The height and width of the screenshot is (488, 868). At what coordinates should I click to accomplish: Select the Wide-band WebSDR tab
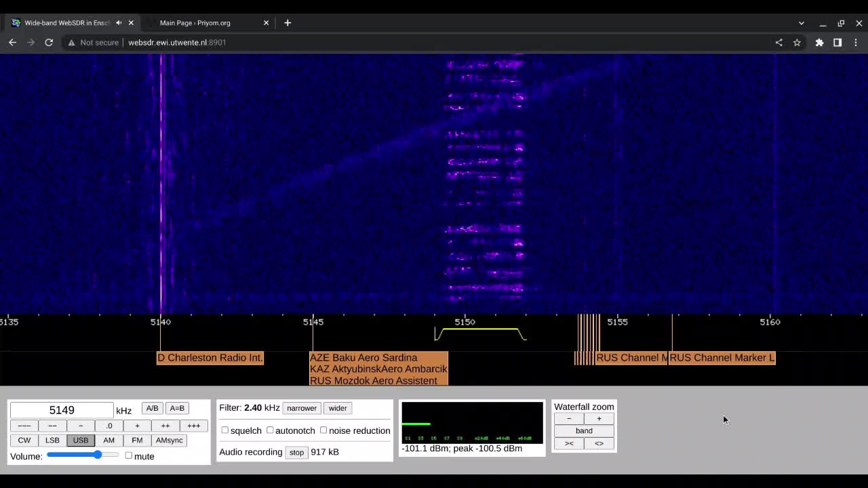pyautogui.click(x=71, y=22)
